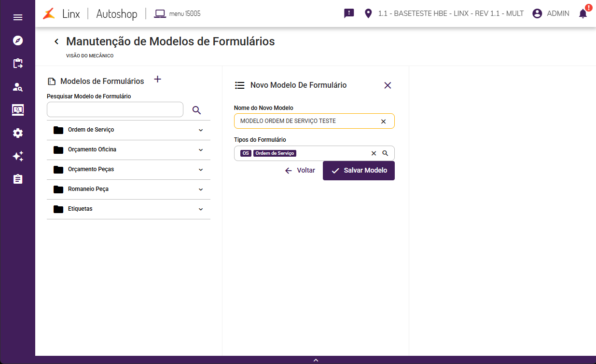The height and width of the screenshot is (364, 596).
Task: Expand the Orçamento Oficina chevron
Action: point(201,150)
